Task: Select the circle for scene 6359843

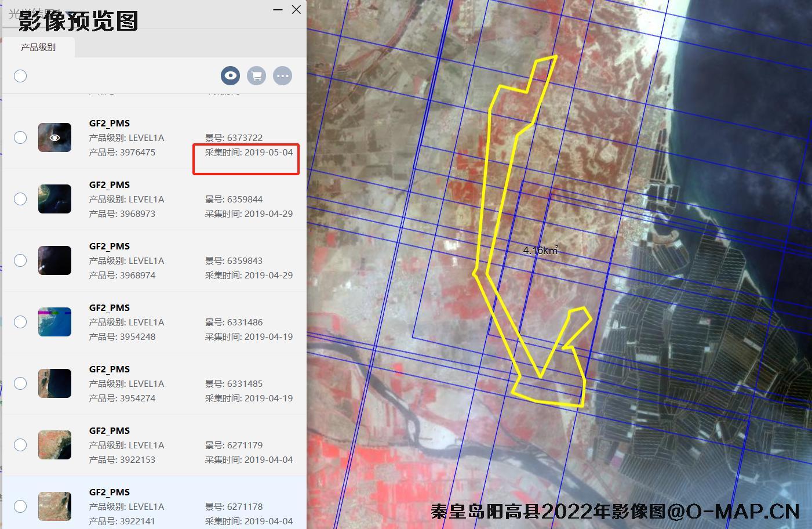Action: click(20, 260)
